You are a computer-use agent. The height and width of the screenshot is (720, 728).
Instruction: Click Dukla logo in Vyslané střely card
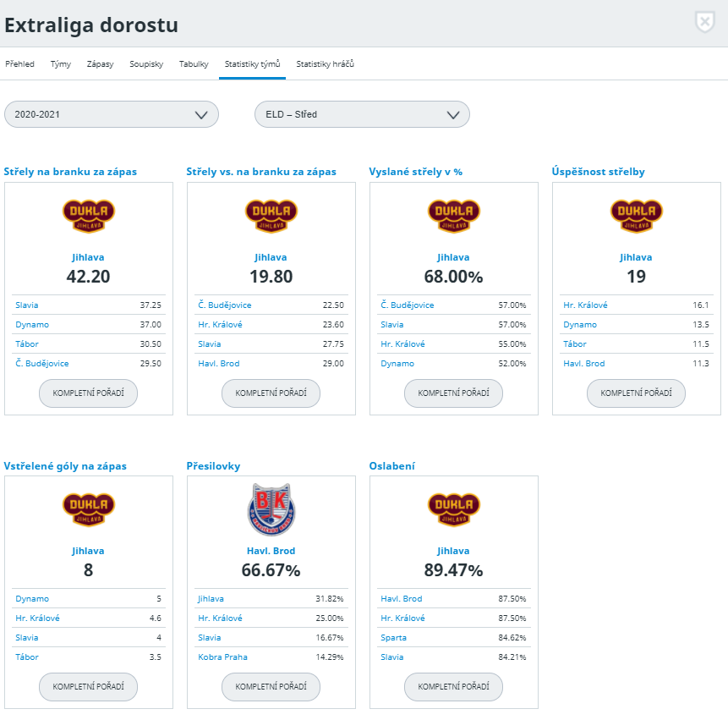[453, 217]
